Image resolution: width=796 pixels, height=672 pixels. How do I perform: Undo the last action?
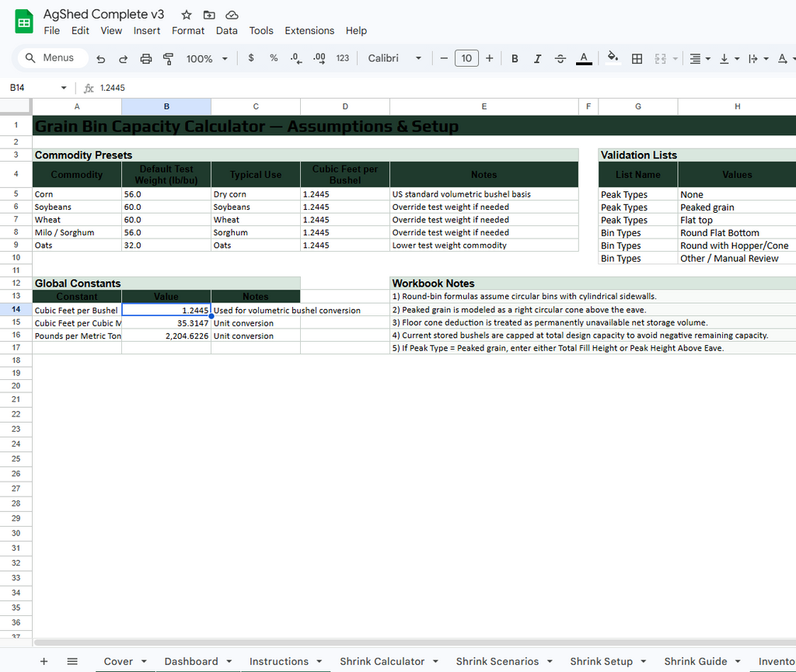pos(100,58)
